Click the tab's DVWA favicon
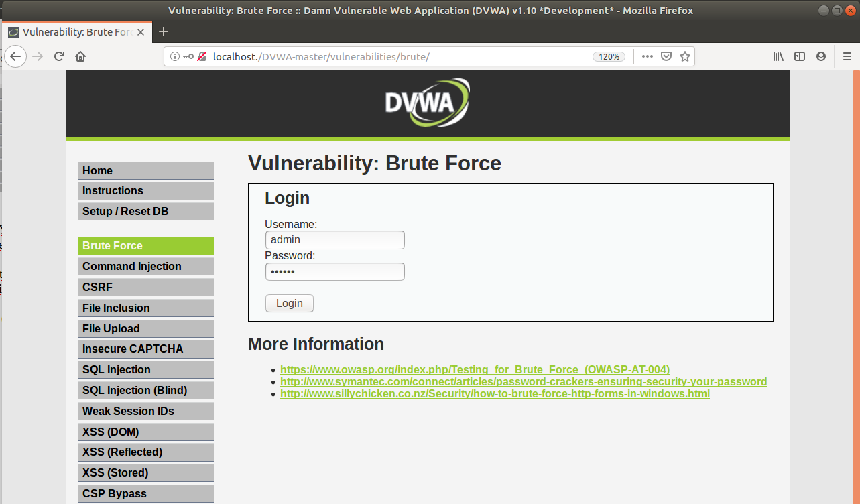Image resolution: width=860 pixels, height=504 pixels. 13,32
